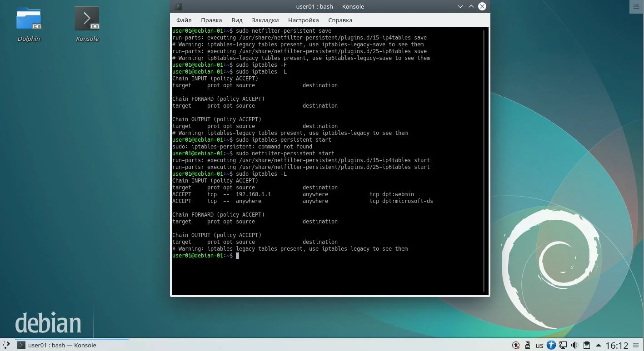
Task: Open the clipboard tray icon
Action: point(586,346)
